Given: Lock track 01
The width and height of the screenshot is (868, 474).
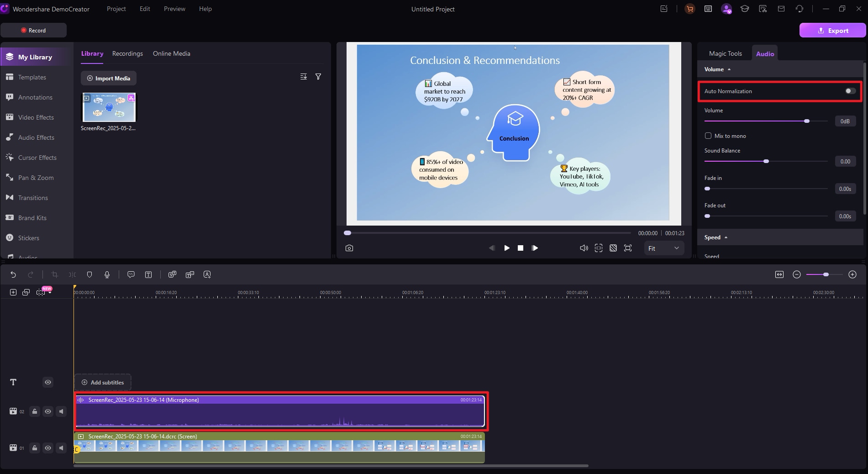Looking at the screenshot, I should point(35,448).
